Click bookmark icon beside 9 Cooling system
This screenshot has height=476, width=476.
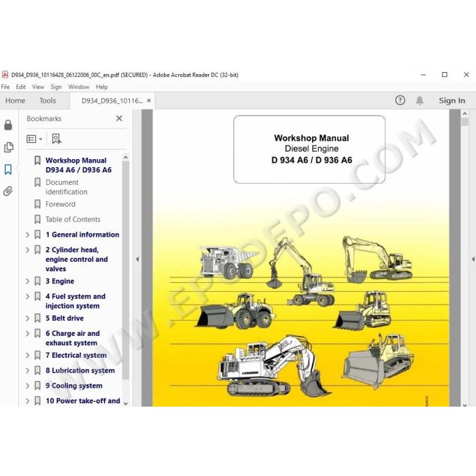[x=37, y=386]
